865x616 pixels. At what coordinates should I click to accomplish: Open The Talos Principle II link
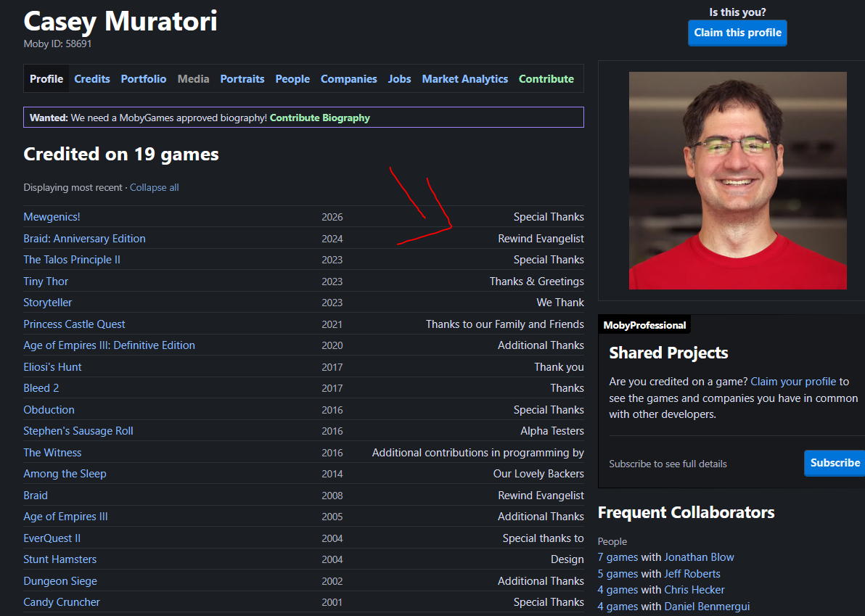[72, 260]
